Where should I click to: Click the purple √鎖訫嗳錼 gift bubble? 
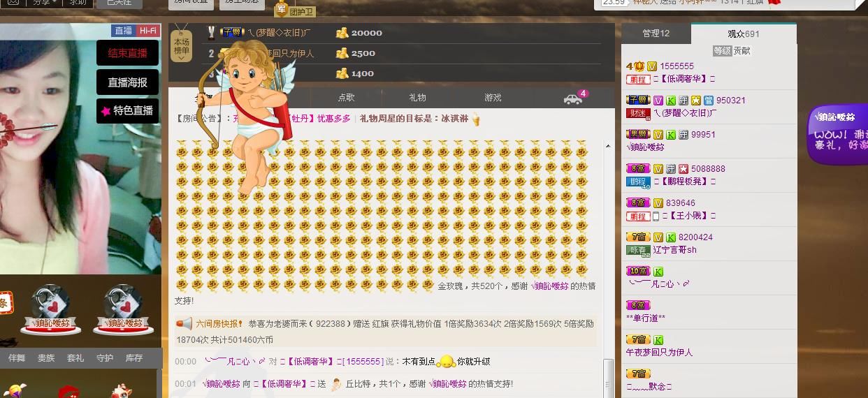839,134
